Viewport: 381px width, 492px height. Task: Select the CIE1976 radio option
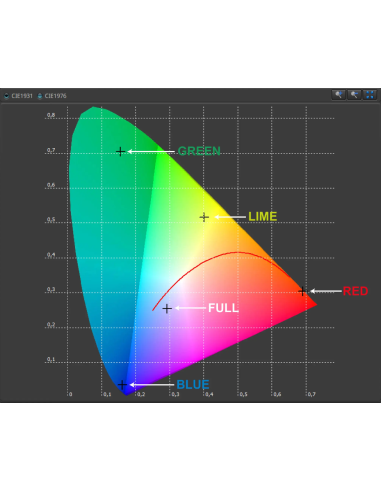[x=40, y=96]
